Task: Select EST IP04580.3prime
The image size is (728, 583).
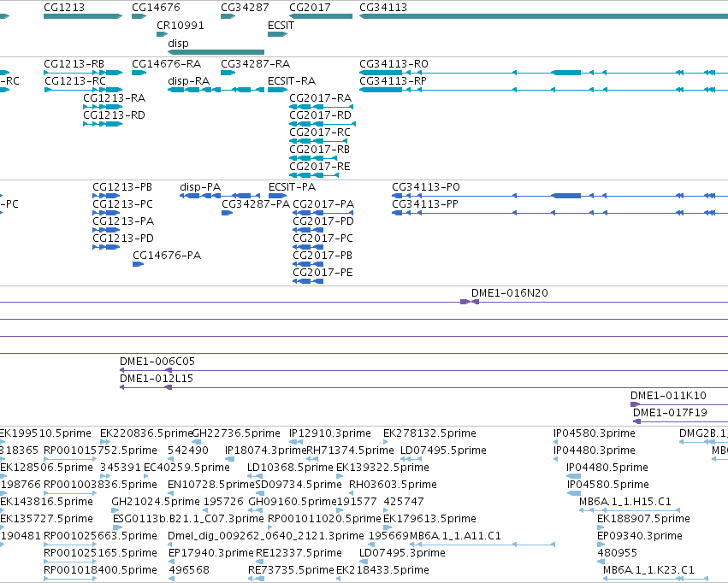Action: tap(556, 442)
